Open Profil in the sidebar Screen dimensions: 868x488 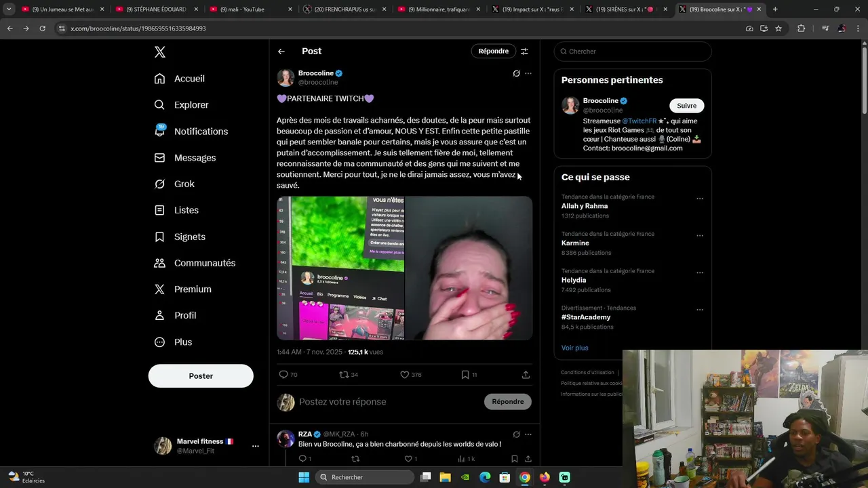(175, 316)
